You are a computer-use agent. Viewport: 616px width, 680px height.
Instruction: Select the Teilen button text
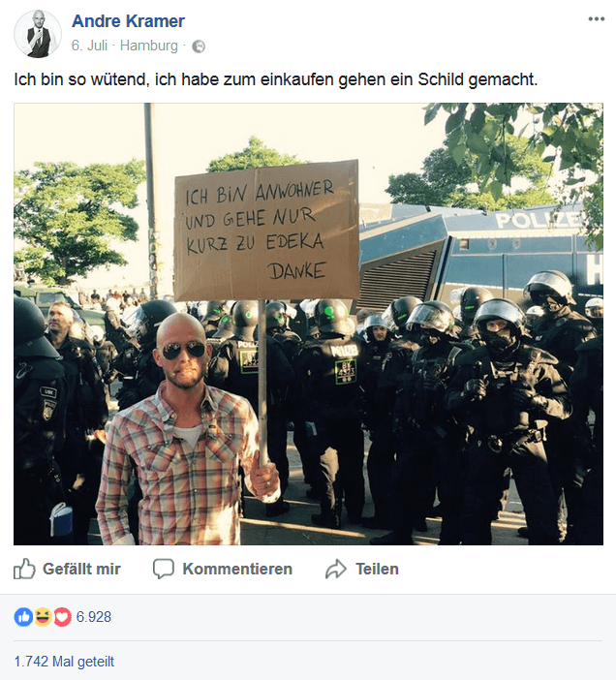coord(377,569)
